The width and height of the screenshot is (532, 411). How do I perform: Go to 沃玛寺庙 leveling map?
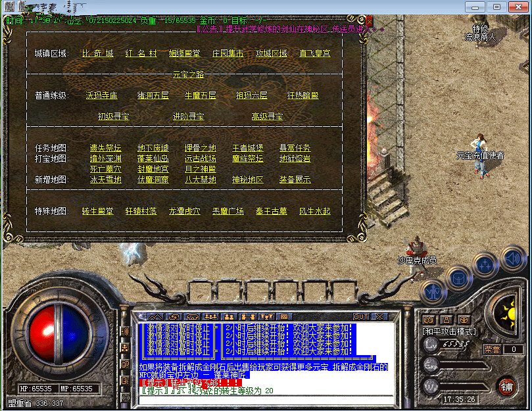pyautogui.click(x=102, y=95)
